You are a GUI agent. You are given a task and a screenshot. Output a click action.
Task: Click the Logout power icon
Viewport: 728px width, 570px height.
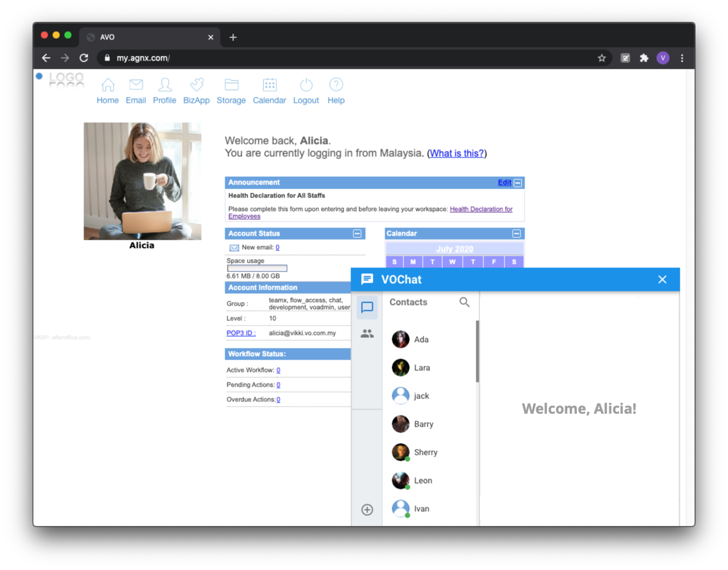[x=306, y=85]
